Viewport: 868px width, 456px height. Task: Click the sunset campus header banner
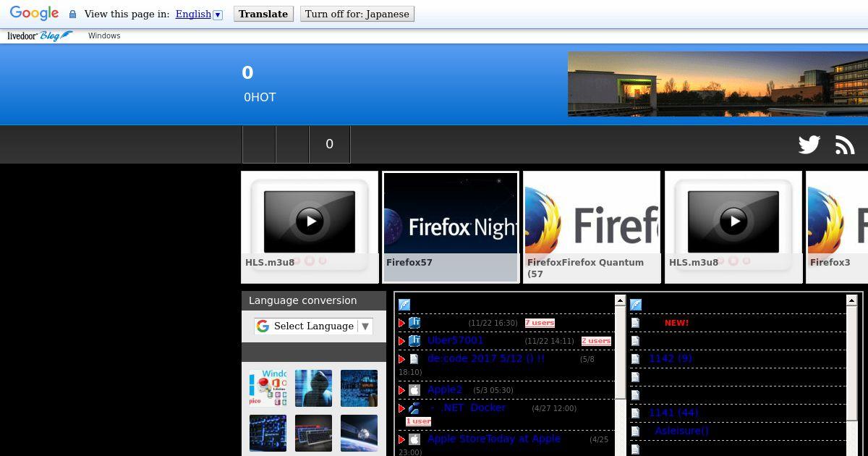(718, 84)
